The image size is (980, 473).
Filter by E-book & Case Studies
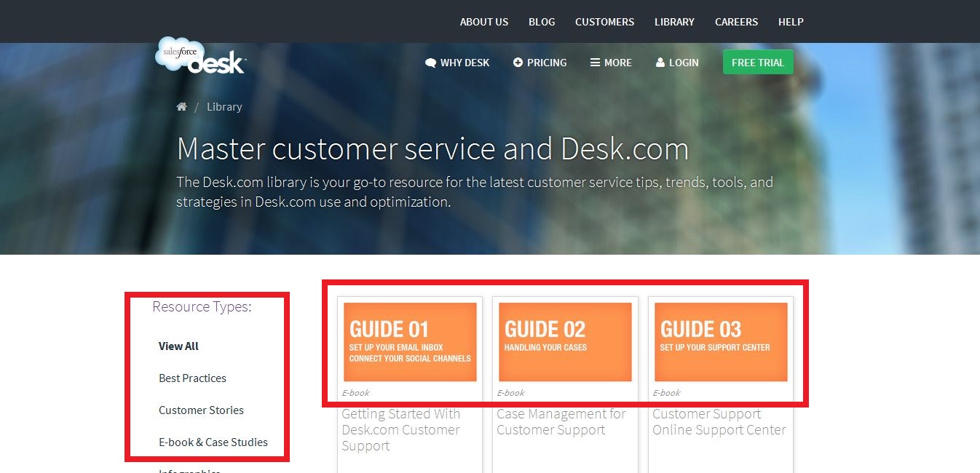point(213,442)
